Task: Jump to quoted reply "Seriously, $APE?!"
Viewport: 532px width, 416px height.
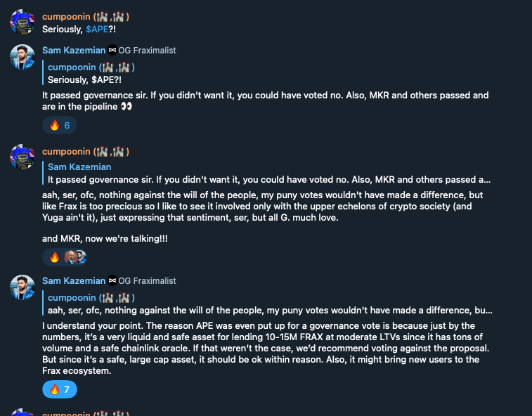Action: coord(91,74)
